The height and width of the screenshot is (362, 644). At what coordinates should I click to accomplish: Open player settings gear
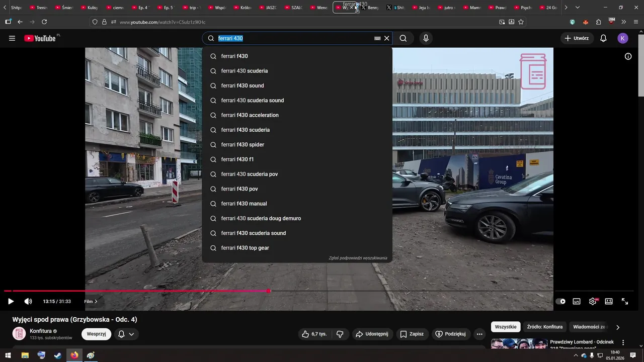click(x=593, y=301)
